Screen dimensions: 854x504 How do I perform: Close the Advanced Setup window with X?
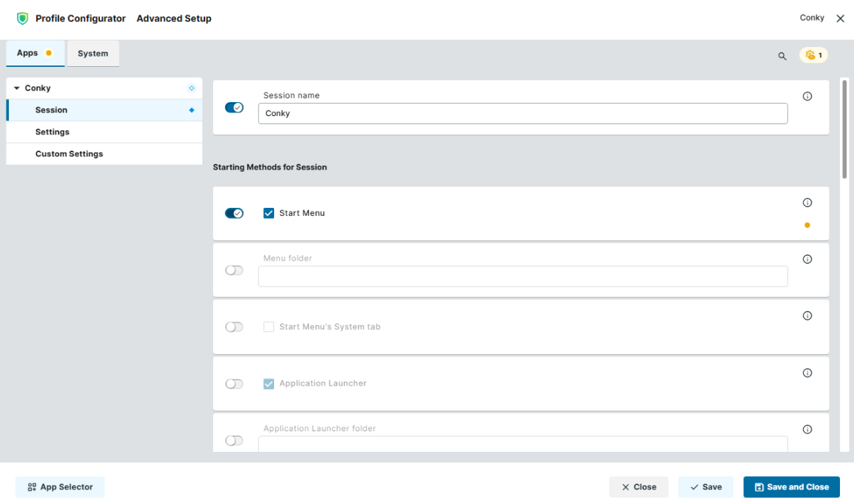[x=840, y=18]
